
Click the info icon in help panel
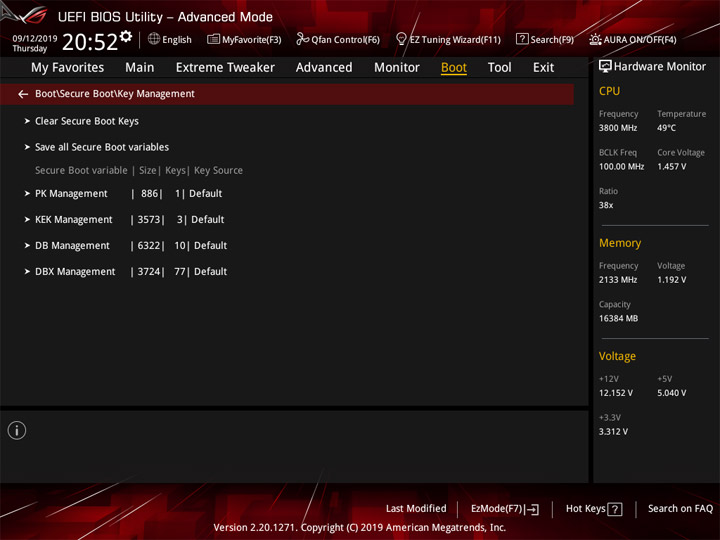point(17,430)
